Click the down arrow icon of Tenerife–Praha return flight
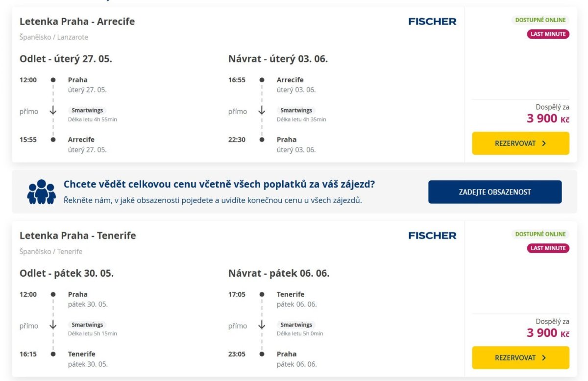Image resolution: width=588 pixels, height=381 pixels. coord(262,325)
